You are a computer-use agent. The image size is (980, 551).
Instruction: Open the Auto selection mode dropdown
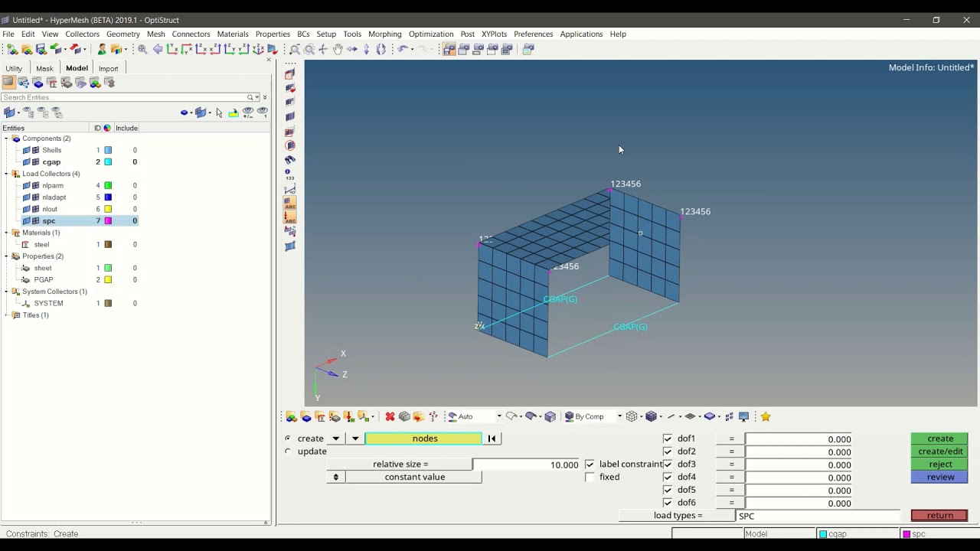[x=499, y=416]
